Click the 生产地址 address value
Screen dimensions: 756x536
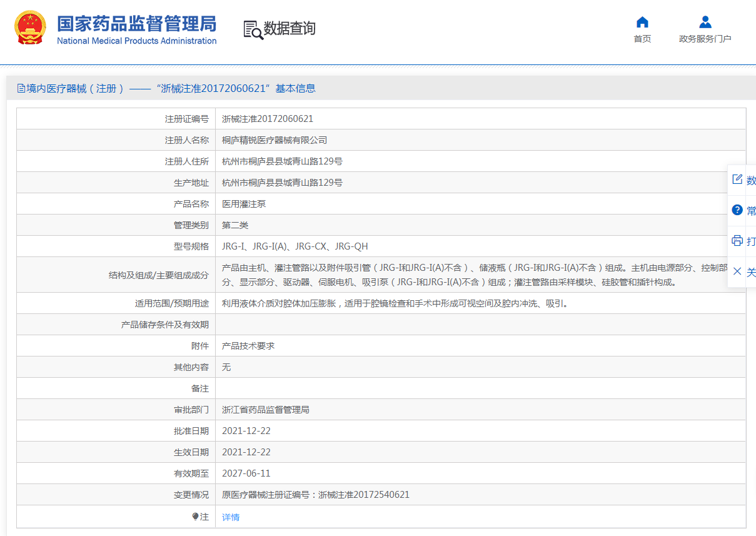point(282,183)
